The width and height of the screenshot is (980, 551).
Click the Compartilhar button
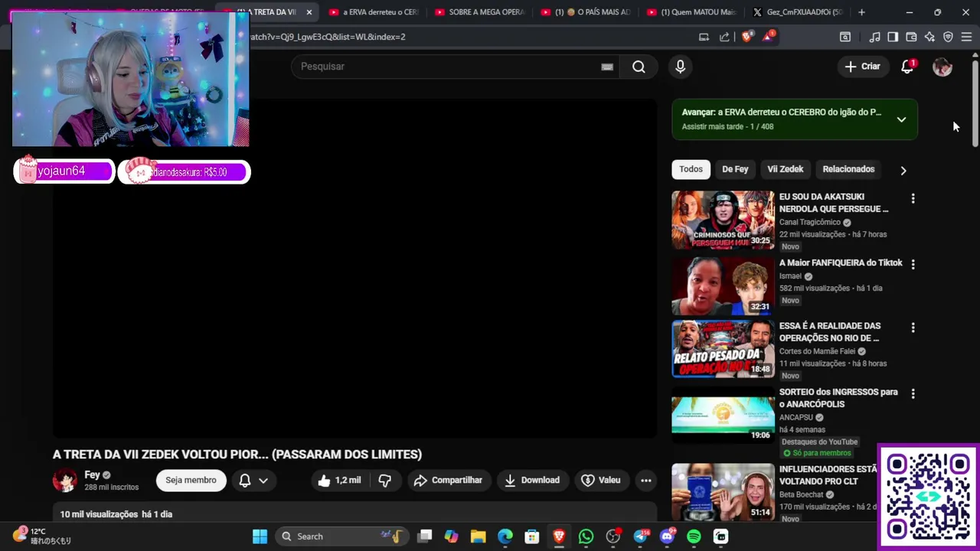(448, 481)
